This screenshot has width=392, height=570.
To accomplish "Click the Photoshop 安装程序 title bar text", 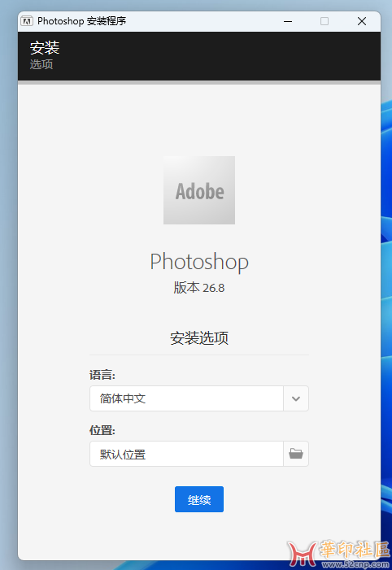I will (82, 21).
